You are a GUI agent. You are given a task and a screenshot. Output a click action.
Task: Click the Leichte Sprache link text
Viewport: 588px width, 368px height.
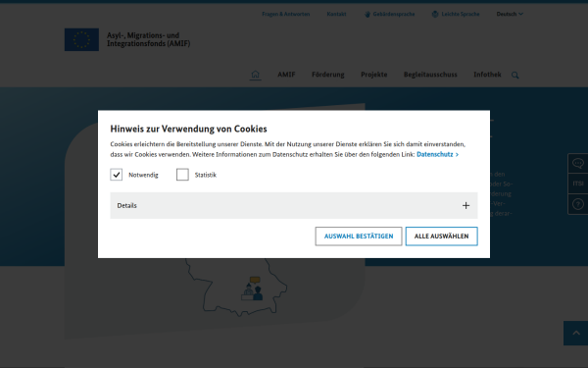(461, 14)
